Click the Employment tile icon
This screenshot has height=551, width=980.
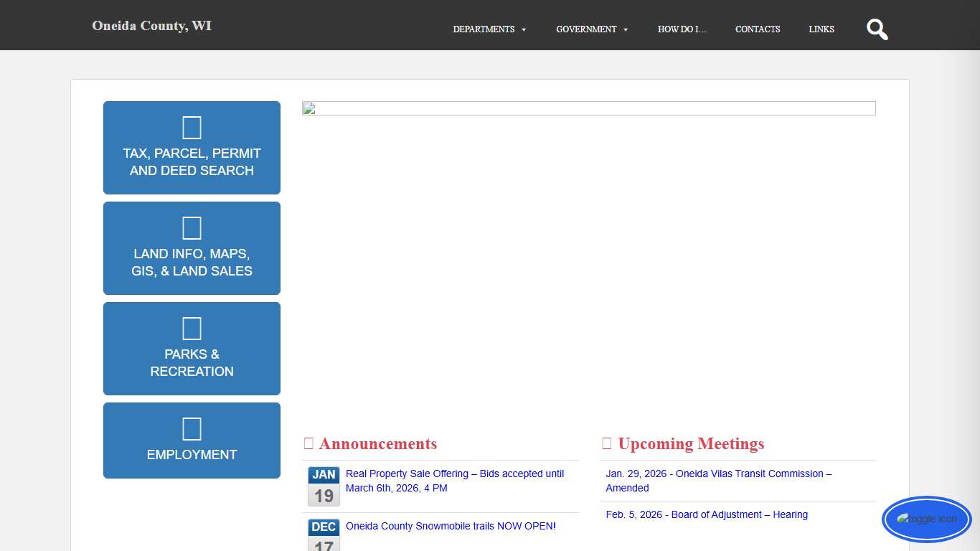click(192, 429)
